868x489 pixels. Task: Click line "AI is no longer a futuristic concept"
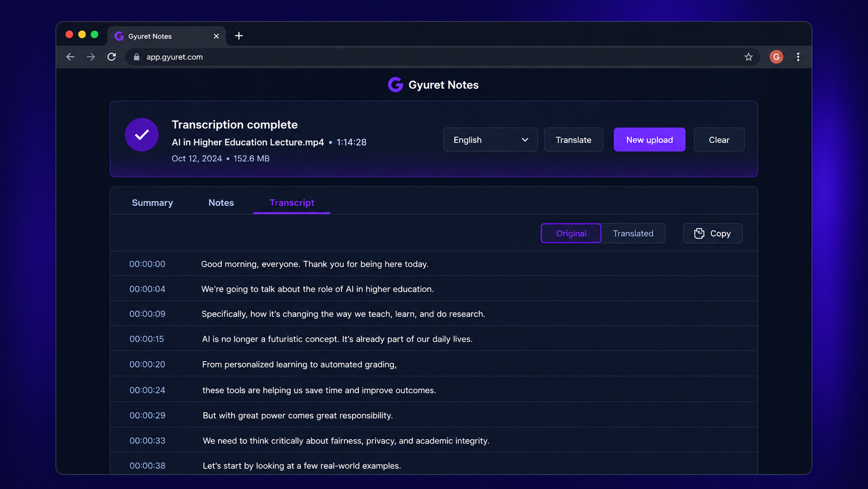337,339
